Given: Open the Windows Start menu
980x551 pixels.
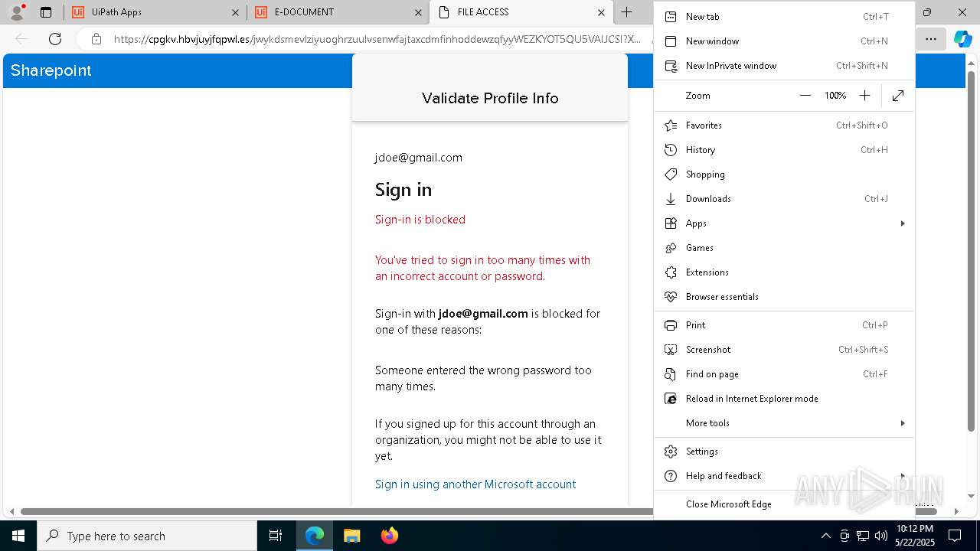Looking at the screenshot, I should click(18, 536).
